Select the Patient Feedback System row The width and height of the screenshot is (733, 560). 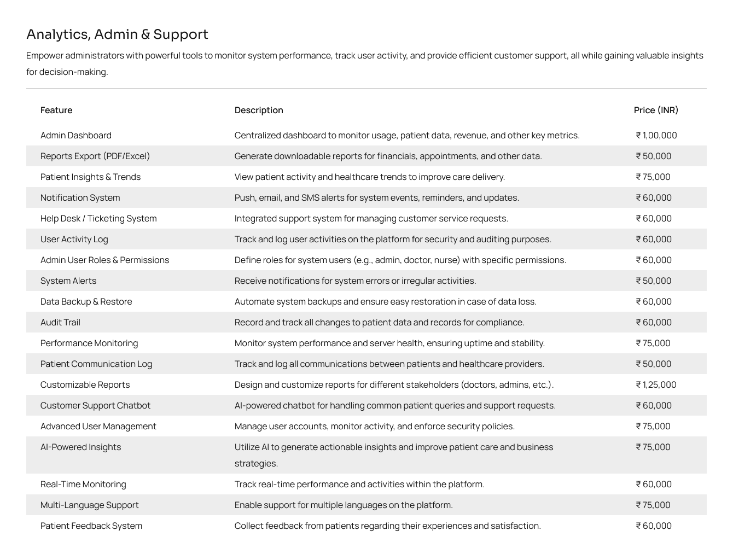[x=366, y=526]
